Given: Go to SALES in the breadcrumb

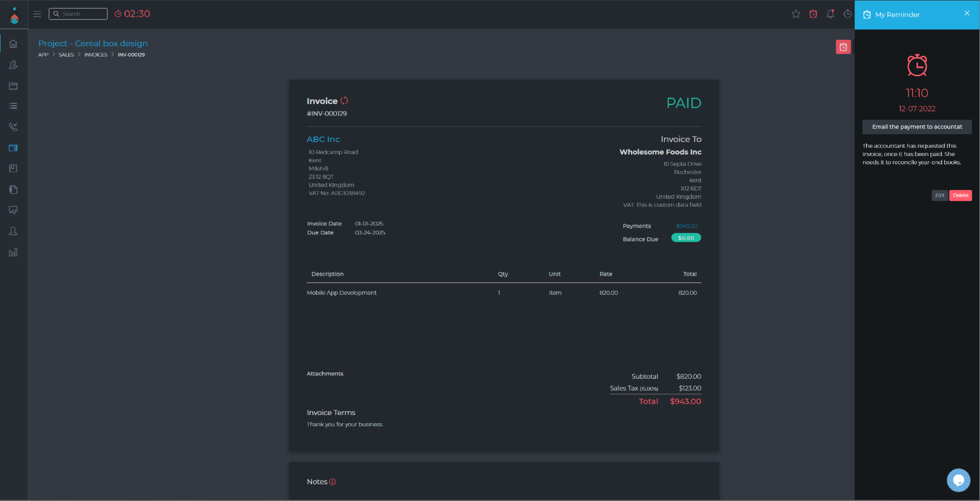Looking at the screenshot, I should coord(66,55).
